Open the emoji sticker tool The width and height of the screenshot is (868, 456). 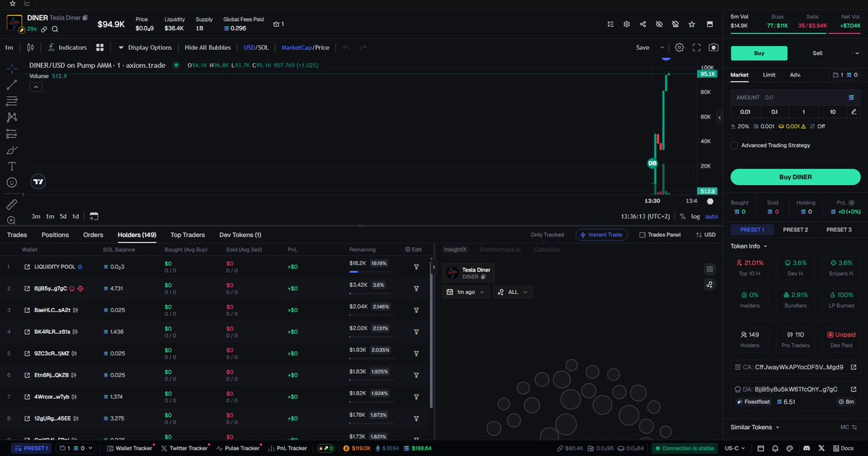[12, 183]
